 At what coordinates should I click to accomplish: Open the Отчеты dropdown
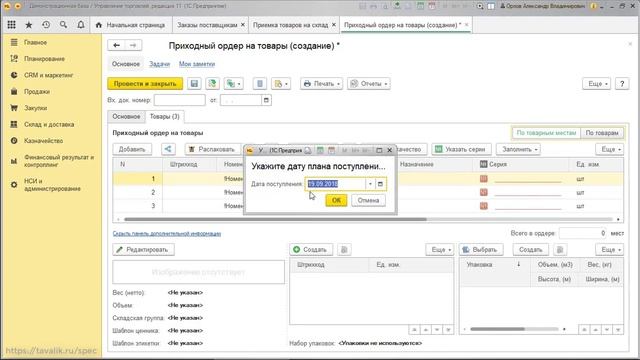(x=369, y=84)
